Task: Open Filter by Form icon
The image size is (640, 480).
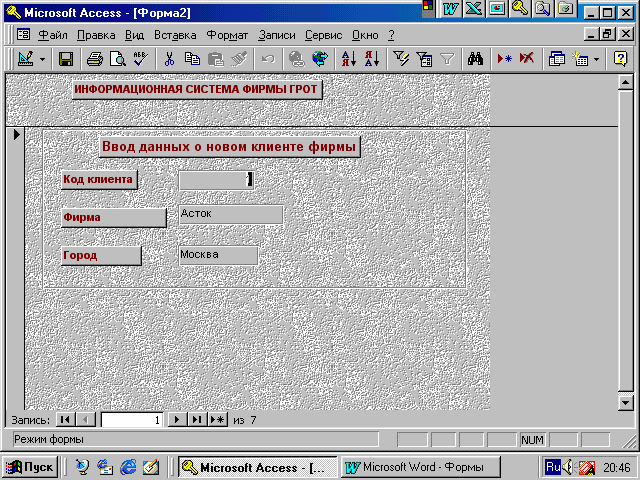Action: pos(424,59)
